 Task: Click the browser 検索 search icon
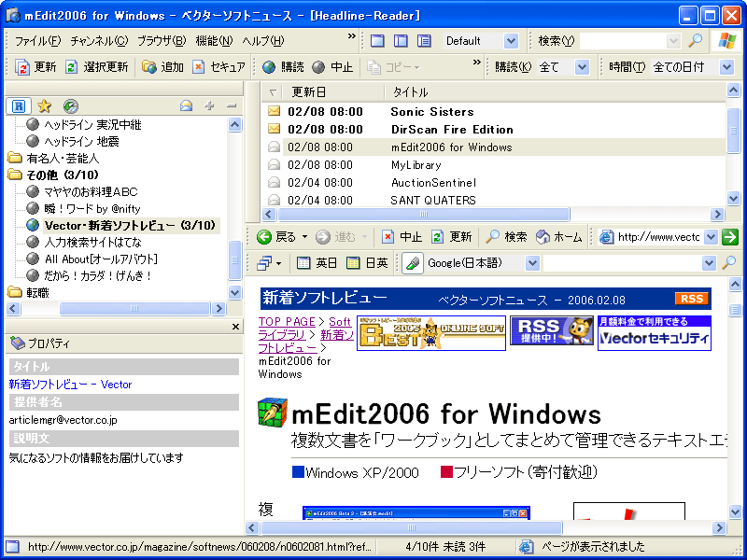[x=493, y=237]
